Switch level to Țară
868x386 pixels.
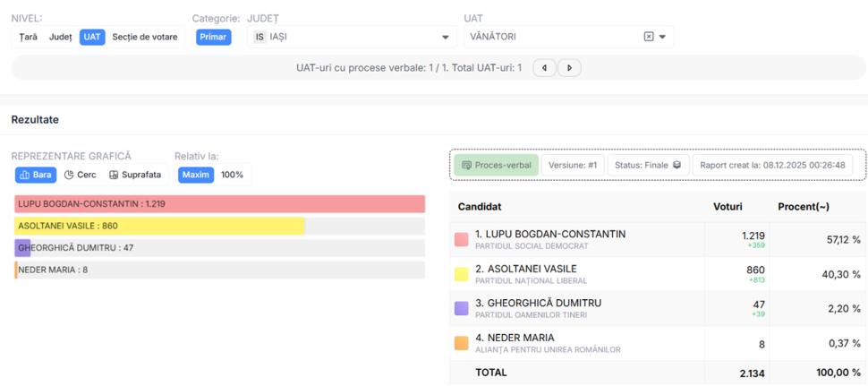coord(29,37)
